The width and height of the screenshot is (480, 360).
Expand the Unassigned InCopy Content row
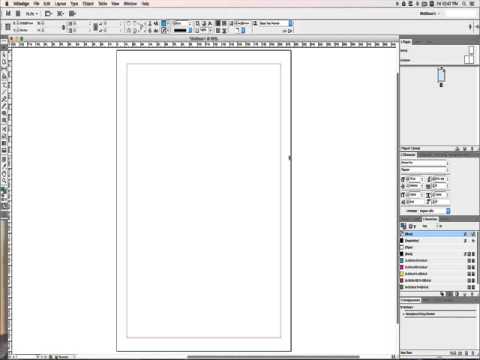point(403,314)
